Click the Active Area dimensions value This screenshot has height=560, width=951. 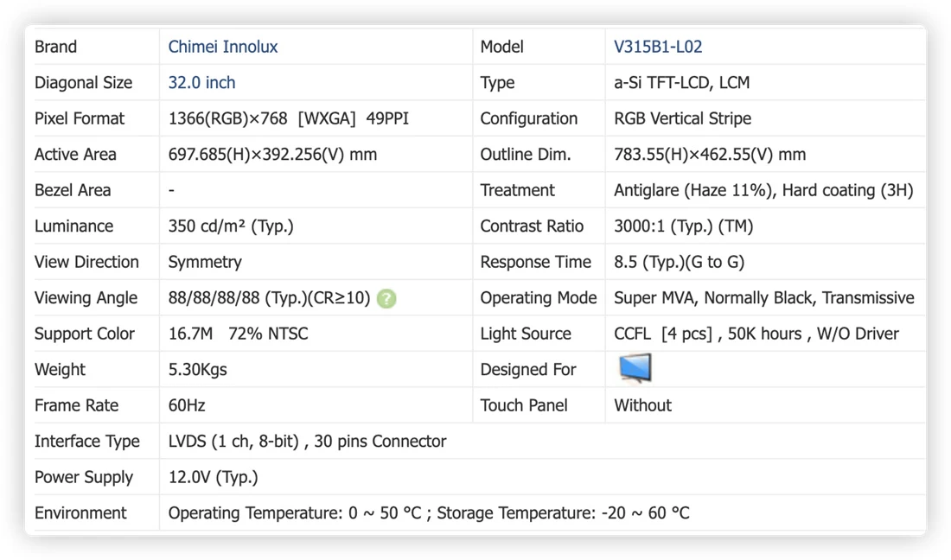pyautogui.click(x=272, y=154)
